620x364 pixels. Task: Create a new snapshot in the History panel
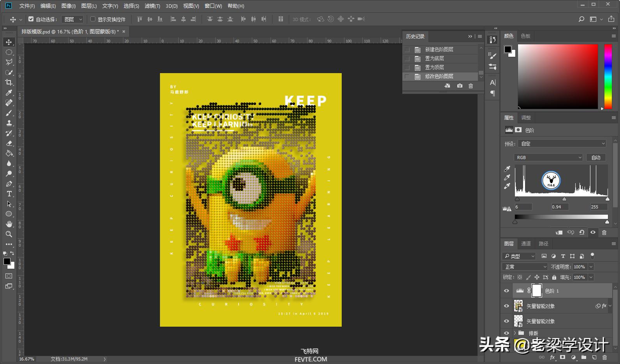pyautogui.click(x=460, y=86)
